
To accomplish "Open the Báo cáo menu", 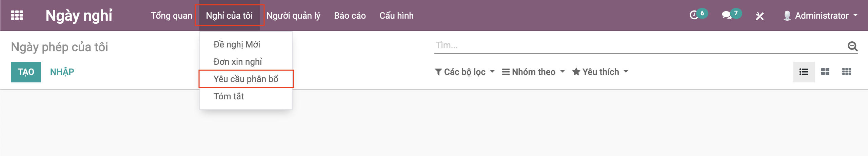I will tap(350, 16).
